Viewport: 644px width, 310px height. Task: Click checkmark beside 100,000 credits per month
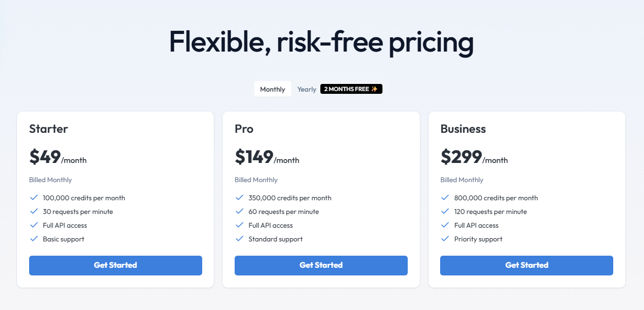pos(34,198)
